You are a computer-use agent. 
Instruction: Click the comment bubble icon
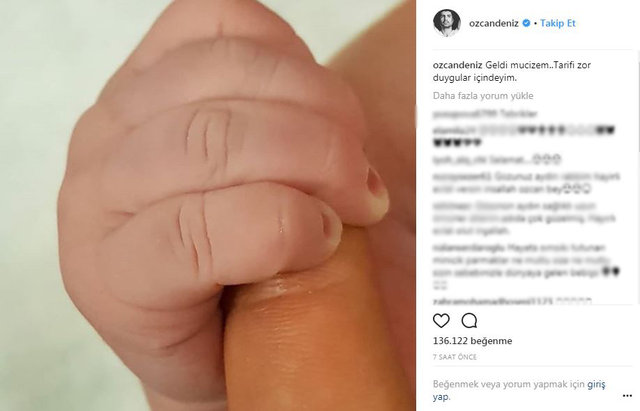click(469, 321)
